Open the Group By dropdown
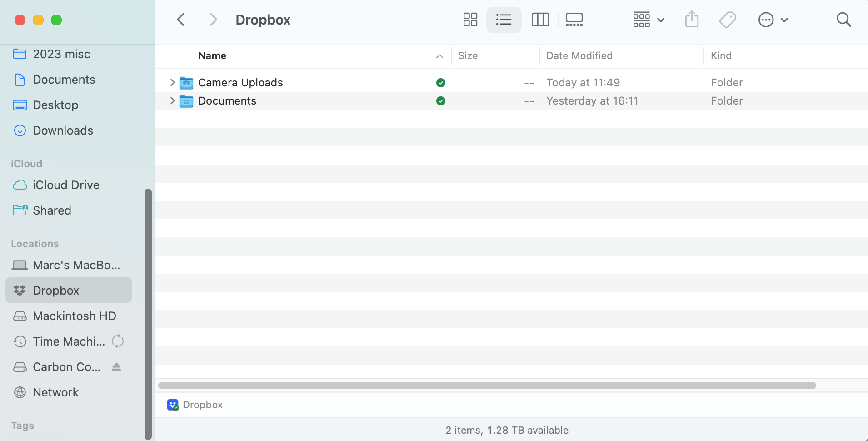The image size is (868, 441). click(649, 20)
